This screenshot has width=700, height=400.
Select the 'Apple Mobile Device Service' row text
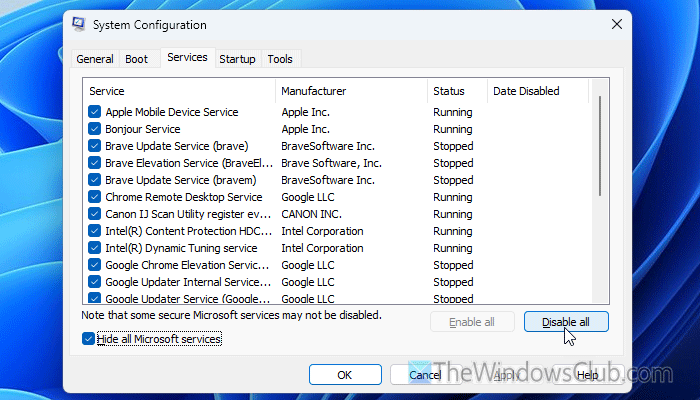(172, 112)
